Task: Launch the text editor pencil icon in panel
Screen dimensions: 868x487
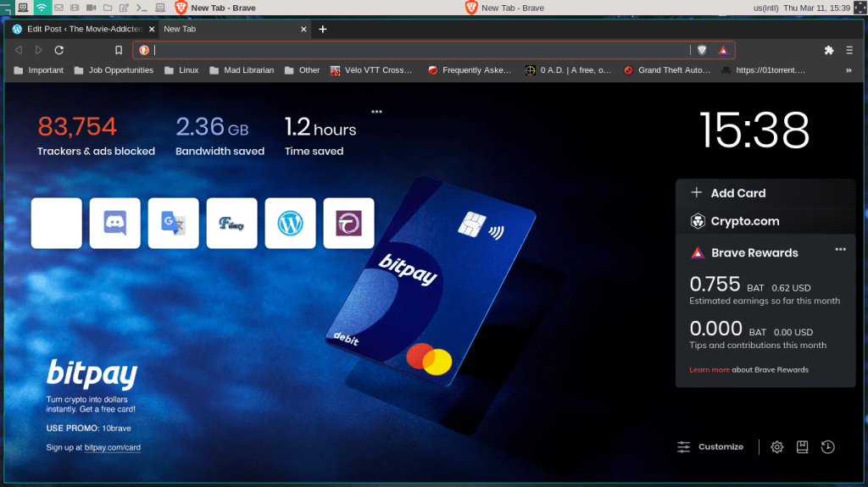Action: click(x=125, y=8)
